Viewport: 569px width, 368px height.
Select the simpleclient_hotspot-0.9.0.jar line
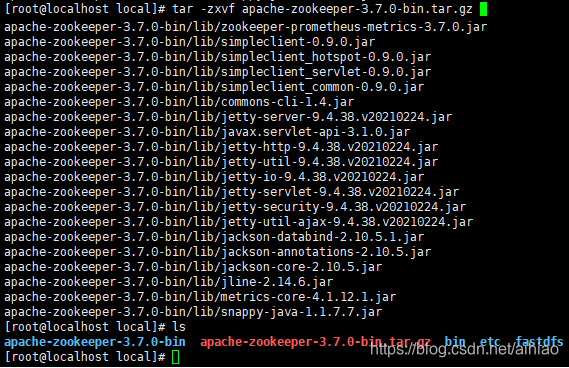[x=217, y=57]
